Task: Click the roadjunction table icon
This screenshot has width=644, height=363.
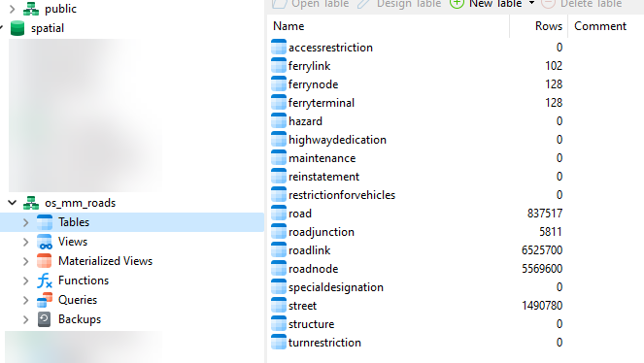Action: (x=279, y=231)
